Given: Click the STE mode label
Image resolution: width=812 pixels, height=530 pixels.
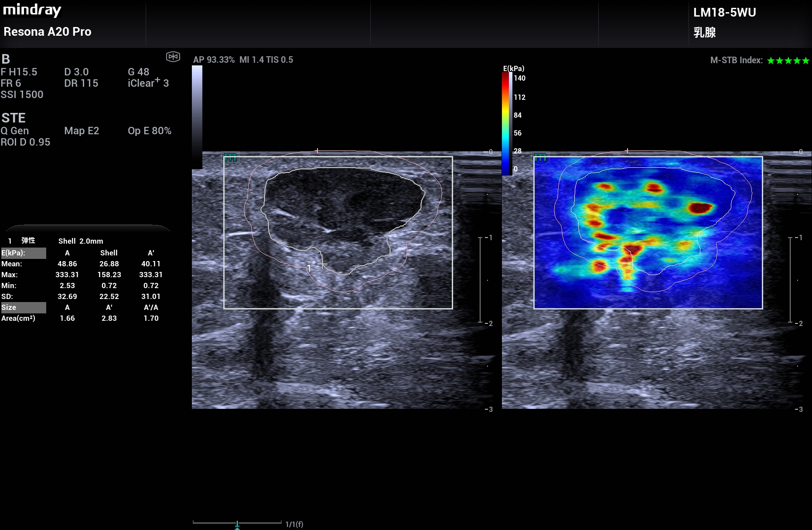Looking at the screenshot, I should point(14,118).
